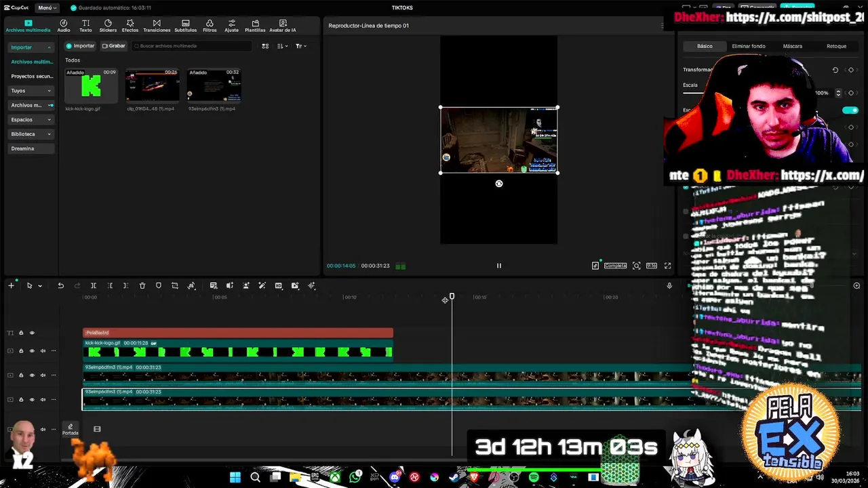This screenshot has height=488, width=868.
Task: Open WhatsApp from the taskbar
Action: tap(355, 477)
